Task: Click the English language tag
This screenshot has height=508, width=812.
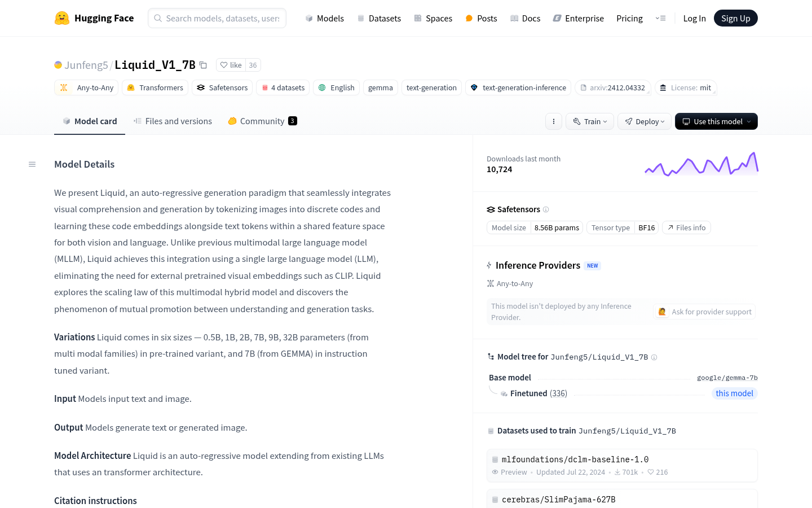Action: click(336, 87)
